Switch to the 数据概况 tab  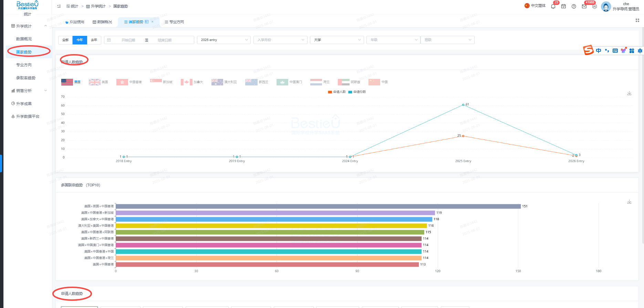[x=102, y=22]
